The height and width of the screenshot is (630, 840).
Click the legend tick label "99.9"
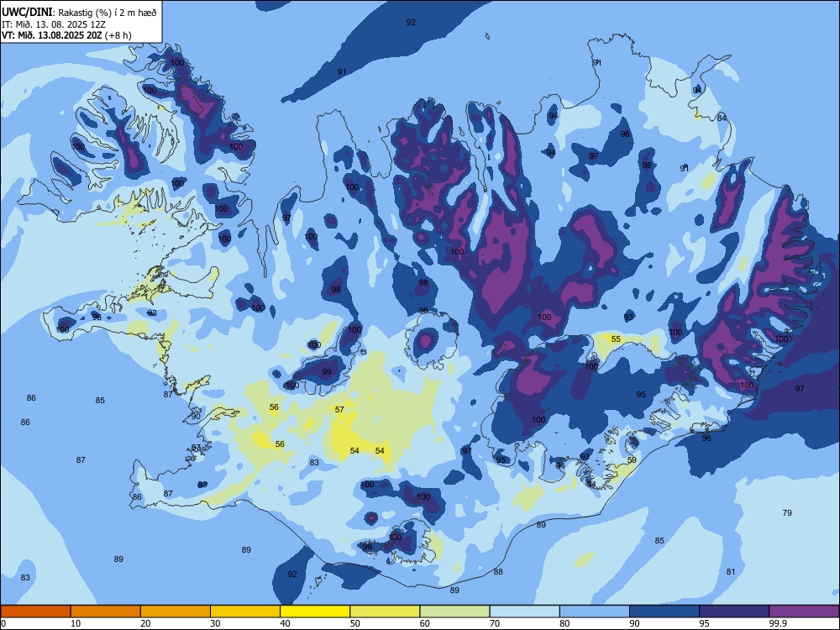(778, 623)
